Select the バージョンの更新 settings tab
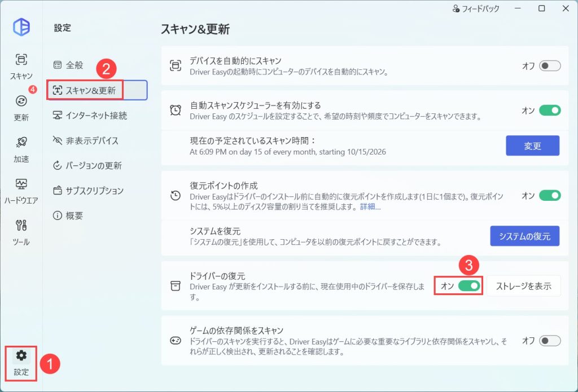Image resolution: width=578 pixels, height=392 pixels. click(97, 165)
